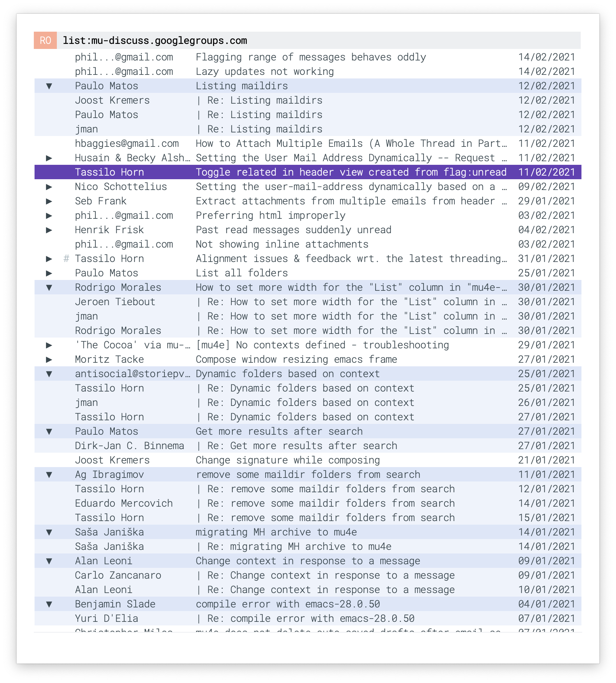
Task: Open Extract attachments from multiple emails message
Action: pyautogui.click(x=308, y=201)
